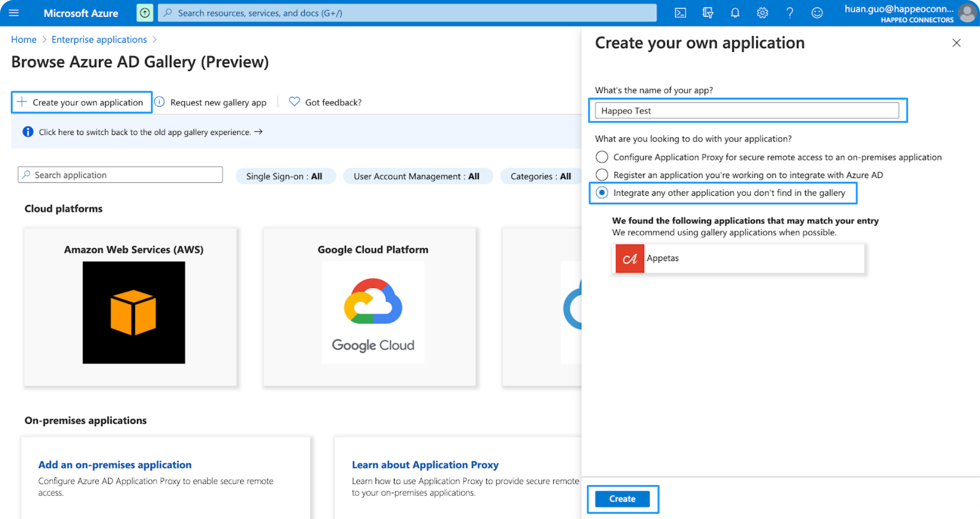Click the upgrade arrow icon beside Azure logo

pos(145,13)
